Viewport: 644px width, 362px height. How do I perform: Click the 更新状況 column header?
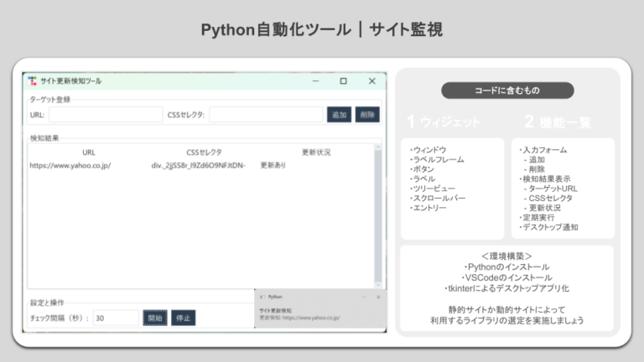click(x=316, y=153)
